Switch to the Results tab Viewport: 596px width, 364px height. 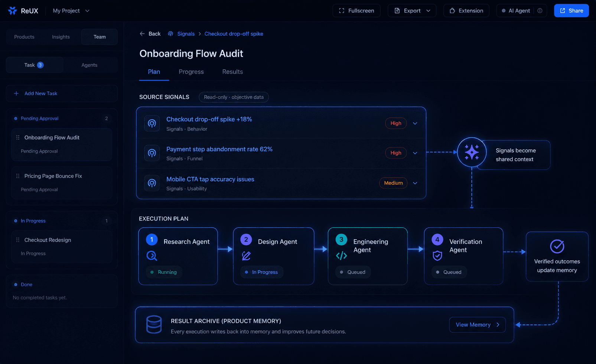pos(232,72)
